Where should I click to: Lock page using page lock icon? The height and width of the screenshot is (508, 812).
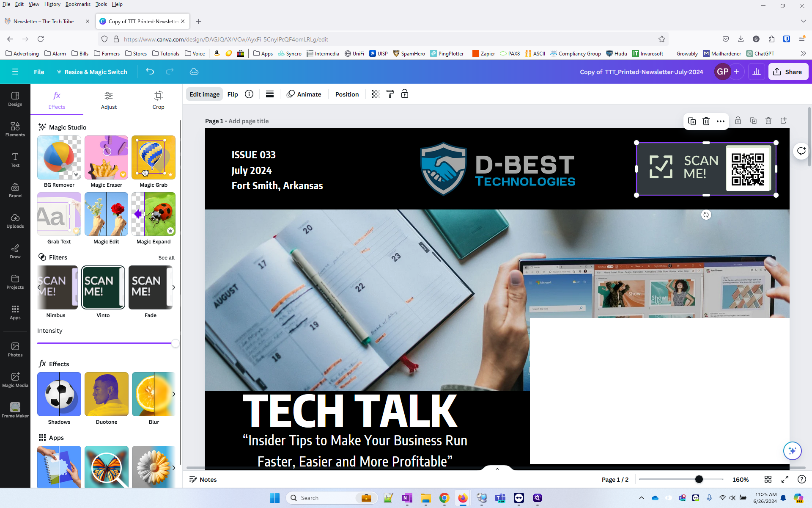[738, 121]
